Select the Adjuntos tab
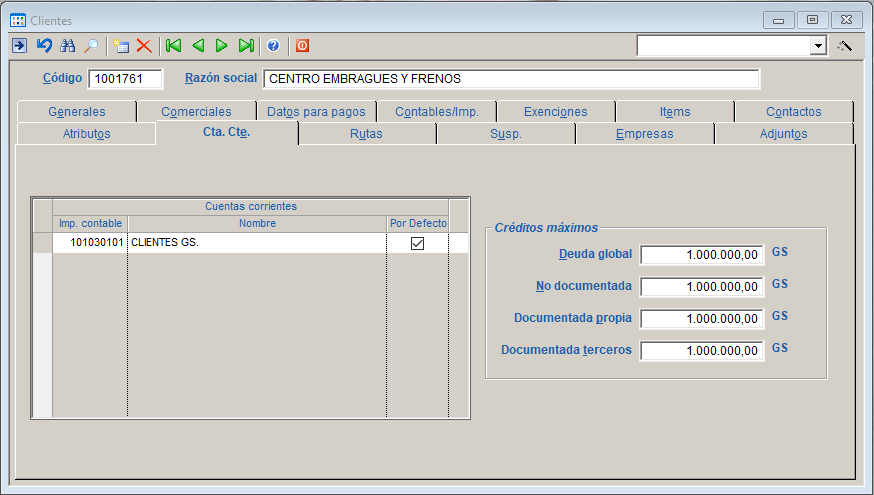Screen dimensions: 874x495 tap(783, 134)
